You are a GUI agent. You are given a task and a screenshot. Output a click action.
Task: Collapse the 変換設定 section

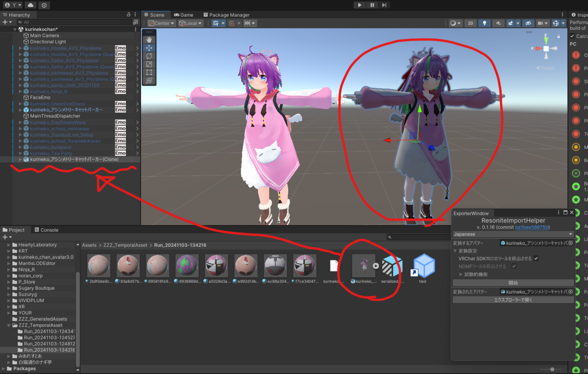455,251
